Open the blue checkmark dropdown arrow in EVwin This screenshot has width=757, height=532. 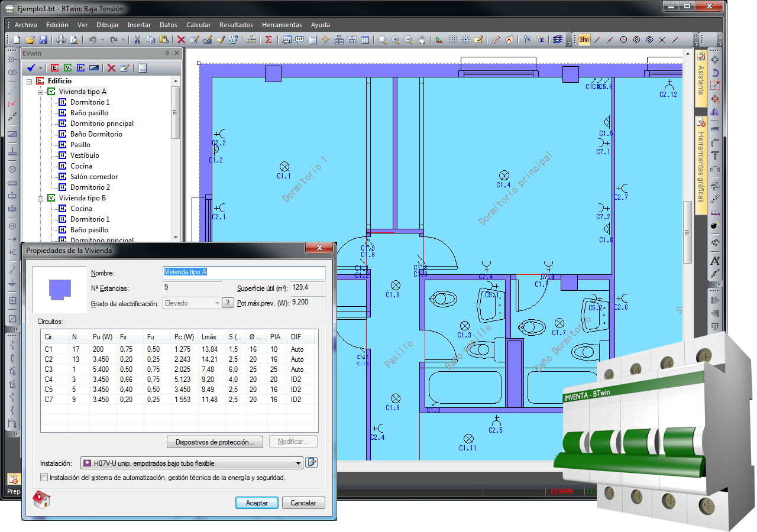pyautogui.click(x=41, y=68)
